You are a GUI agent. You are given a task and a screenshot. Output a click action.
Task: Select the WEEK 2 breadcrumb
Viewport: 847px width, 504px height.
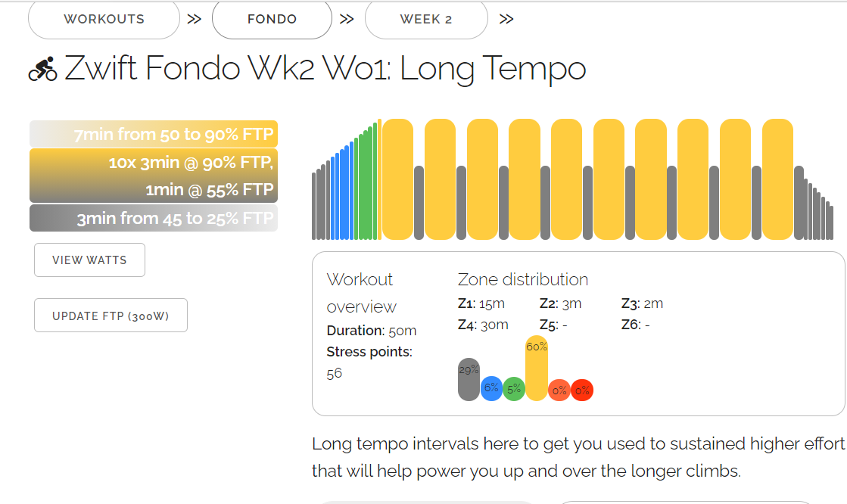(426, 19)
